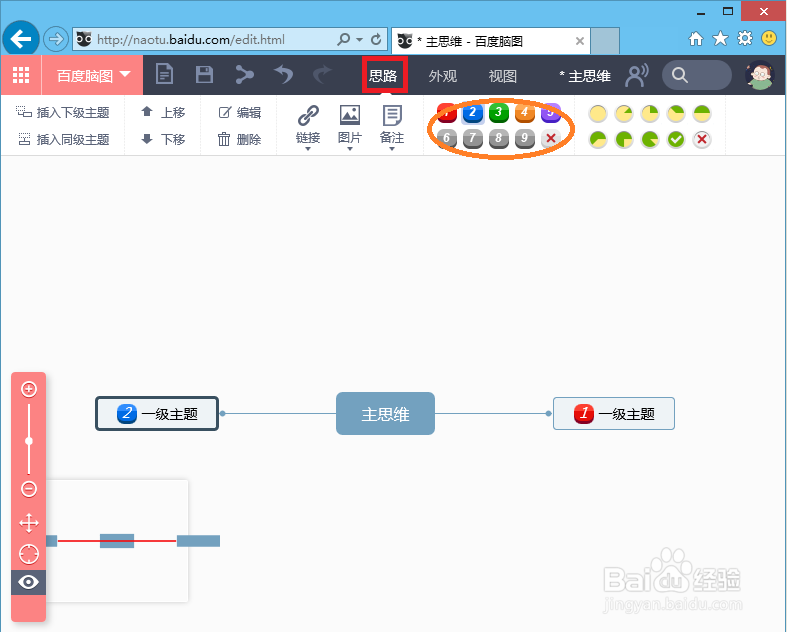Image resolution: width=787 pixels, height=632 pixels.
Task: Click the * 主思维 document title
Action: click(585, 76)
